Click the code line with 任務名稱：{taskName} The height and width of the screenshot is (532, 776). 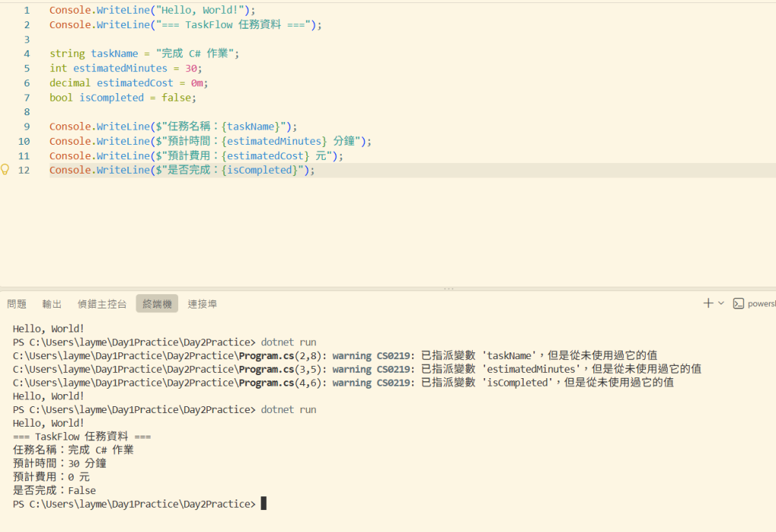[x=174, y=127]
